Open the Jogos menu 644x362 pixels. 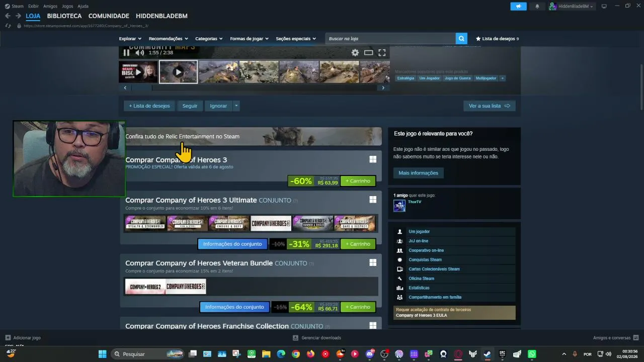[67, 6]
